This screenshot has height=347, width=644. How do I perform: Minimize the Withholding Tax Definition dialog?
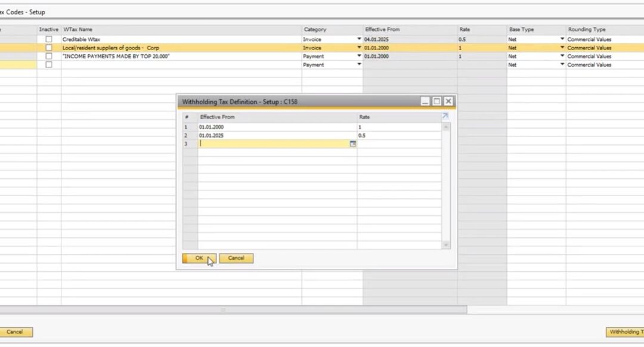coord(425,101)
